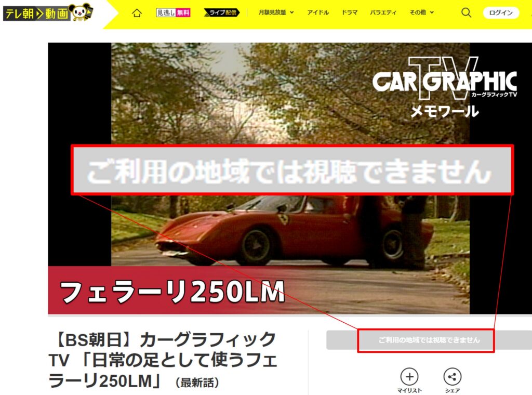Add video to マイリスト with the plus icon

[410, 375]
